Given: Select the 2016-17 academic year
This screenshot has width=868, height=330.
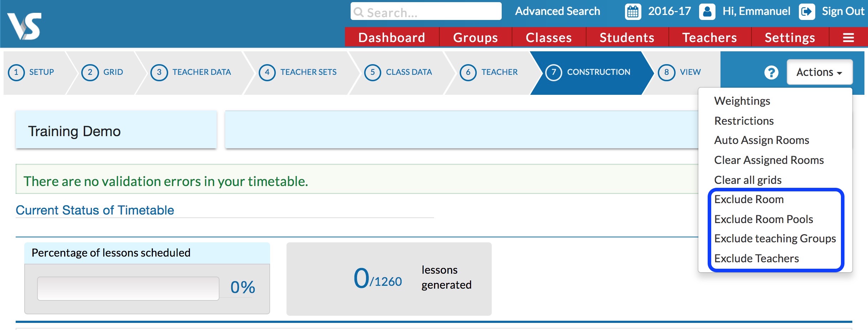Looking at the screenshot, I should tap(670, 11).
